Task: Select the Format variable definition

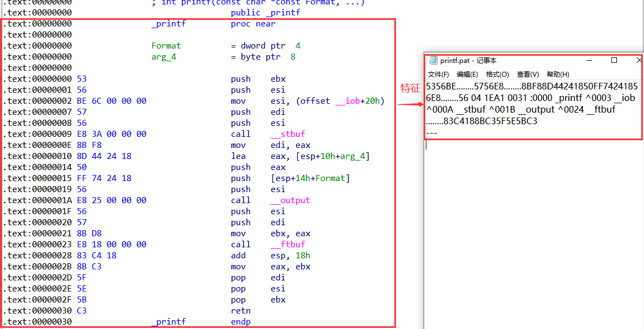Action: coord(166,46)
